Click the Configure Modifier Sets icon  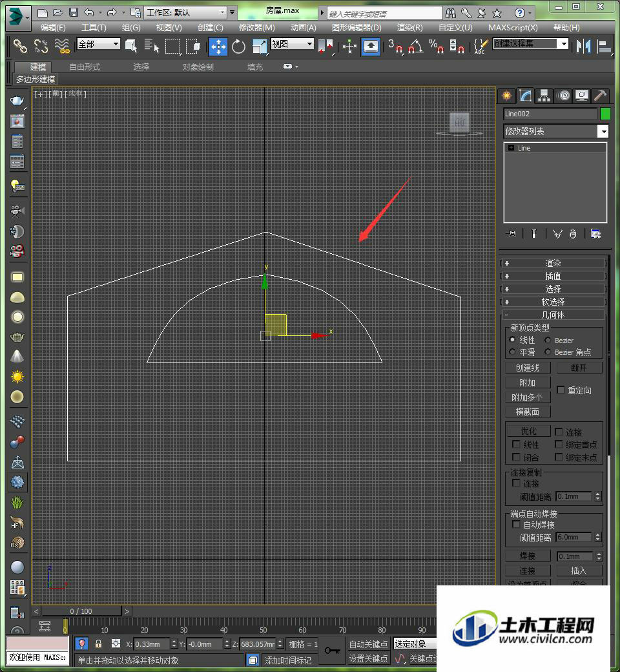(x=595, y=233)
